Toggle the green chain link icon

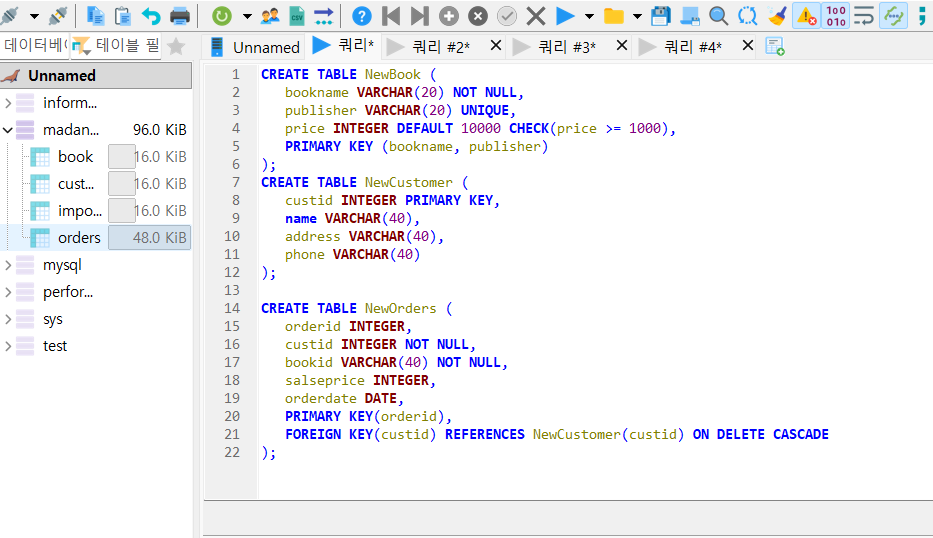click(893, 16)
